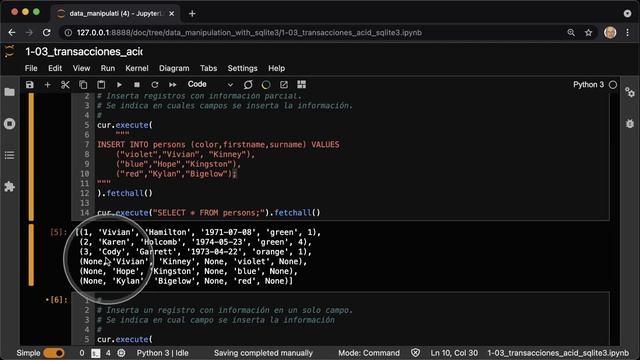Click the notebook title 1-03_transacciones_acid

click(84, 51)
